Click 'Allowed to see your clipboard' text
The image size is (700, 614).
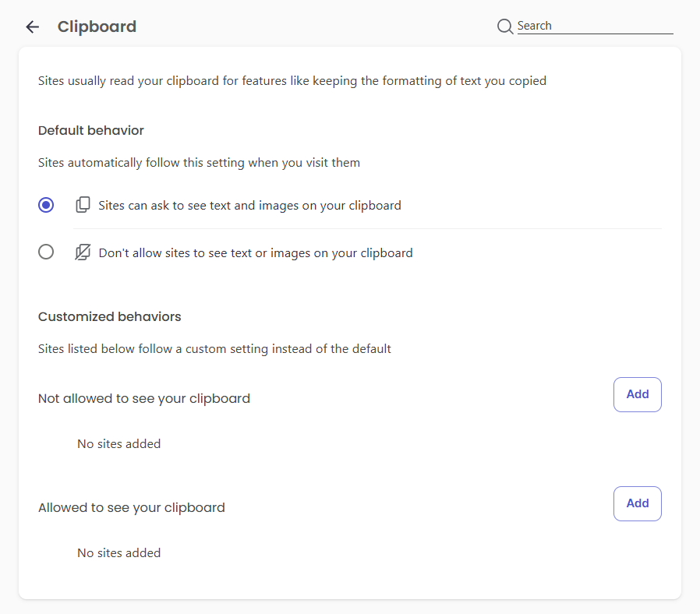point(132,507)
